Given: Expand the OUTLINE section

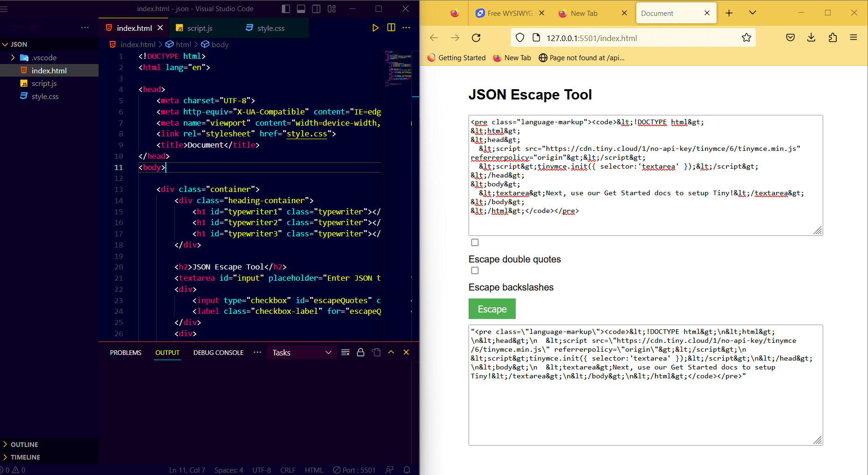Looking at the screenshot, I should pyautogui.click(x=49, y=445).
